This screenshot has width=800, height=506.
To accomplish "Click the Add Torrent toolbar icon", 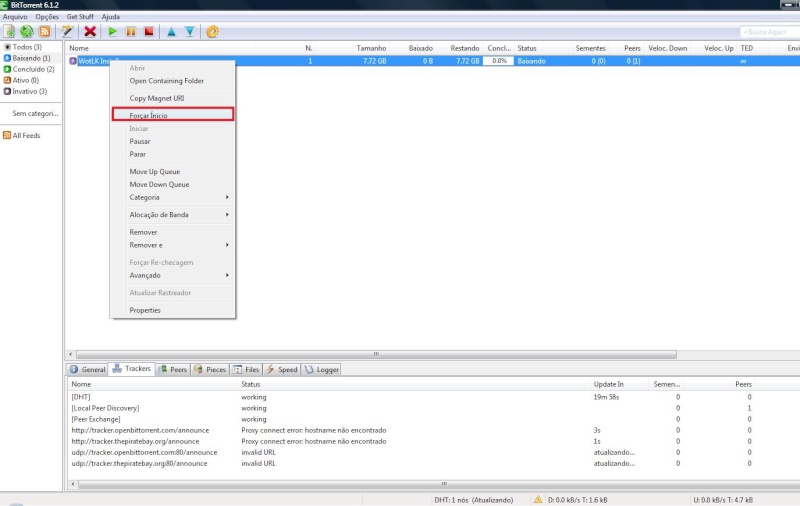I will click(9, 32).
